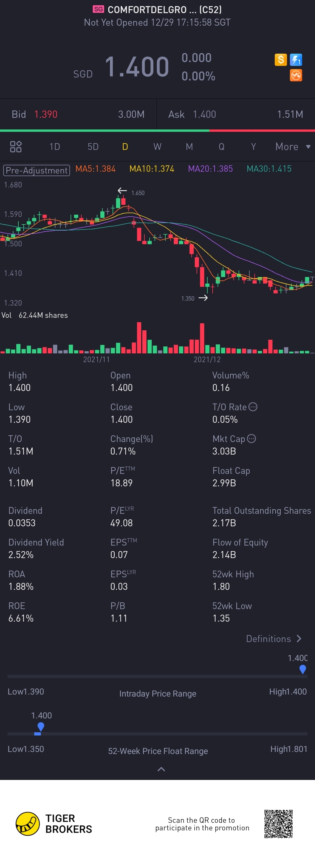Expand the More timeframes dropdown
315x868 pixels.
[x=293, y=147]
